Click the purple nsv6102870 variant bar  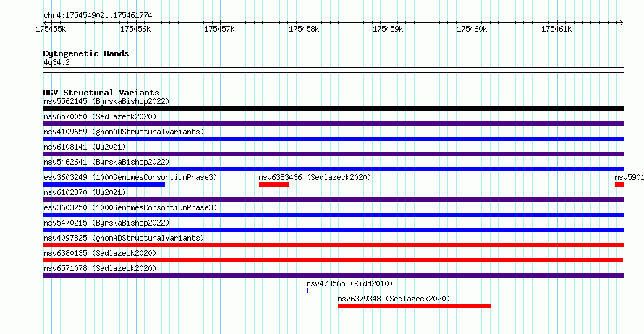click(333, 200)
